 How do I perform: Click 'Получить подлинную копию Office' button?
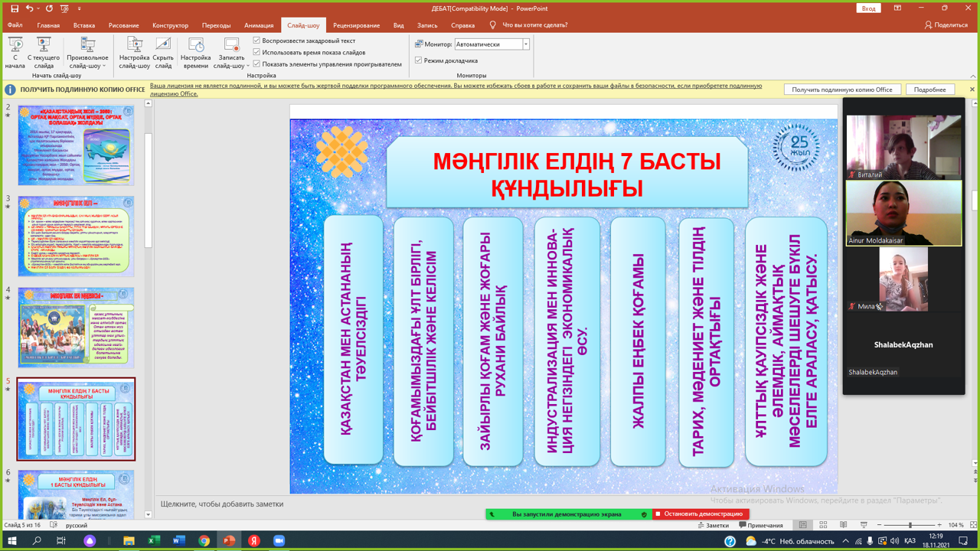click(x=841, y=90)
